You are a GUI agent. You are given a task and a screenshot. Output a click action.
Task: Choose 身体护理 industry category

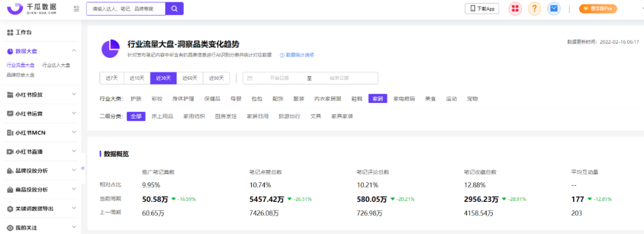(x=183, y=99)
